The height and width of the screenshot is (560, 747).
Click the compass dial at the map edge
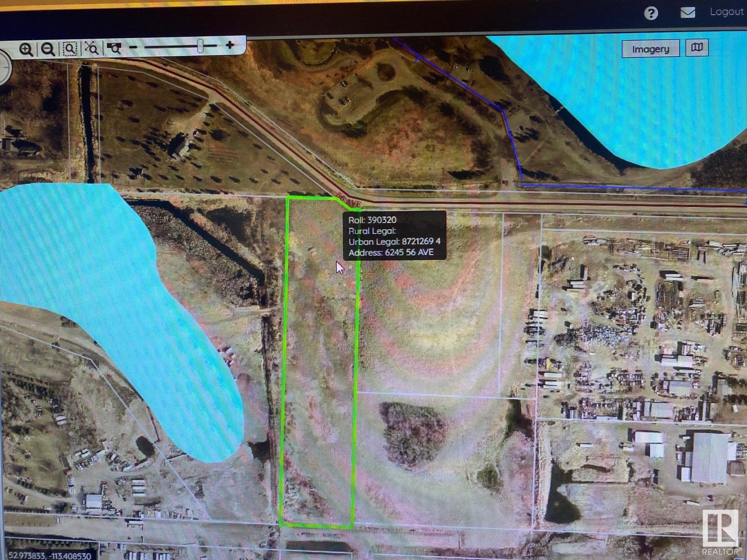coord(4,68)
